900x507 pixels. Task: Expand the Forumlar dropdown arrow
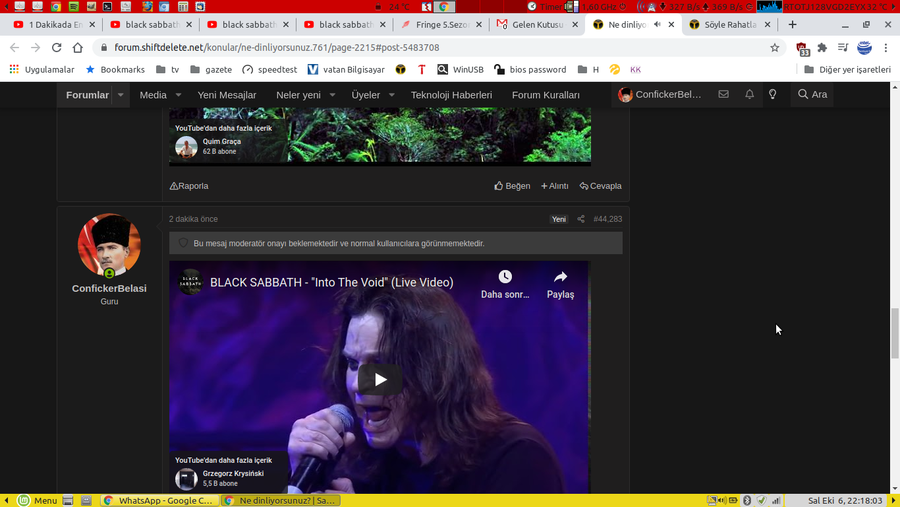[x=121, y=95]
